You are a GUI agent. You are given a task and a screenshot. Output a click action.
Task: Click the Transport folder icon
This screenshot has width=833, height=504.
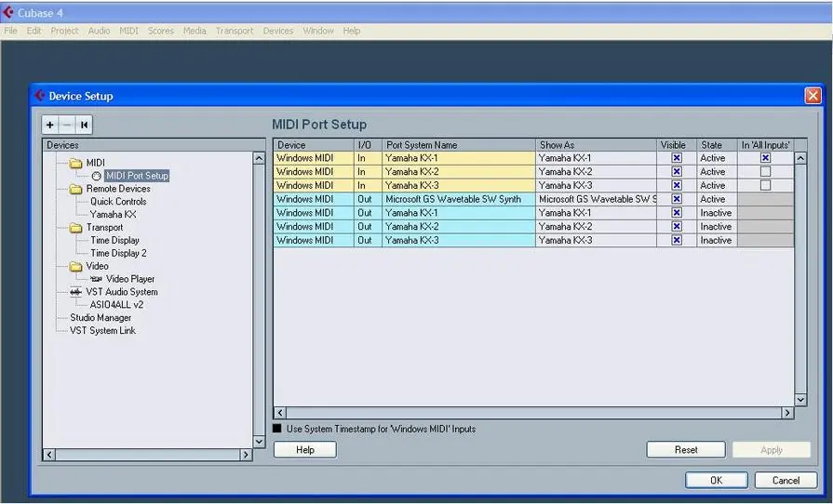pyautogui.click(x=76, y=228)
